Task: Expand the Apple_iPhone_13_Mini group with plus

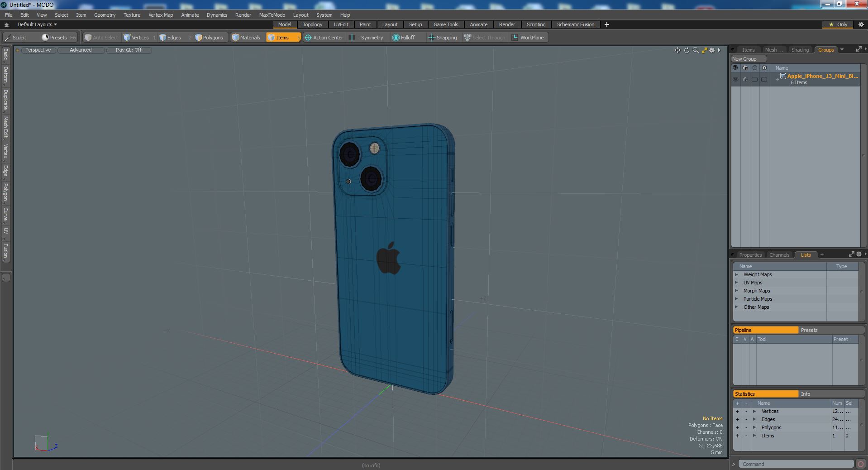Action: click(x=777, y=80)
